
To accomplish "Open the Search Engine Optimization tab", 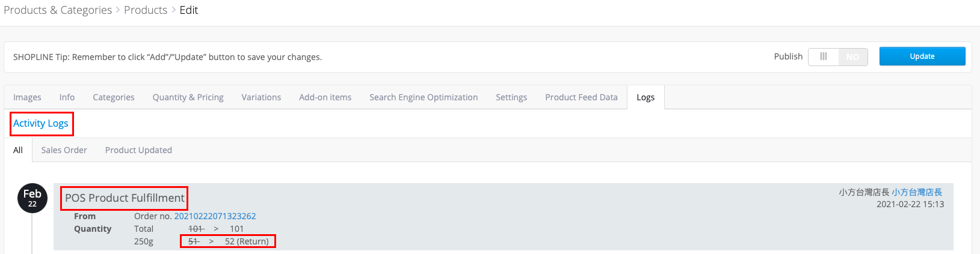I will tap(424, 97).
